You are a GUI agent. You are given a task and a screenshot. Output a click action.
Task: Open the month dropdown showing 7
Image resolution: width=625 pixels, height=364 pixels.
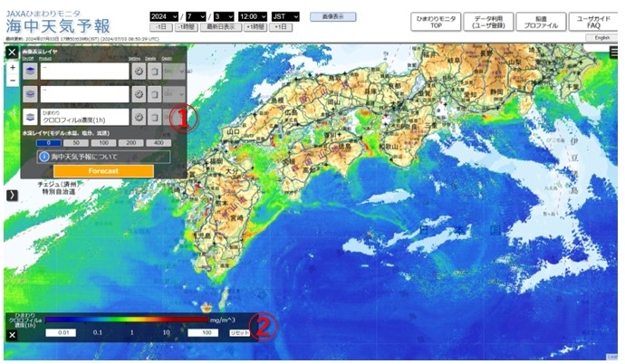[196, 16]
